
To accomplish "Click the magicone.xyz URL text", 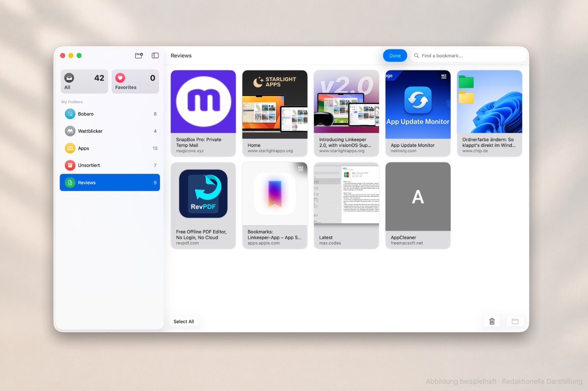I will coord(190,151).
